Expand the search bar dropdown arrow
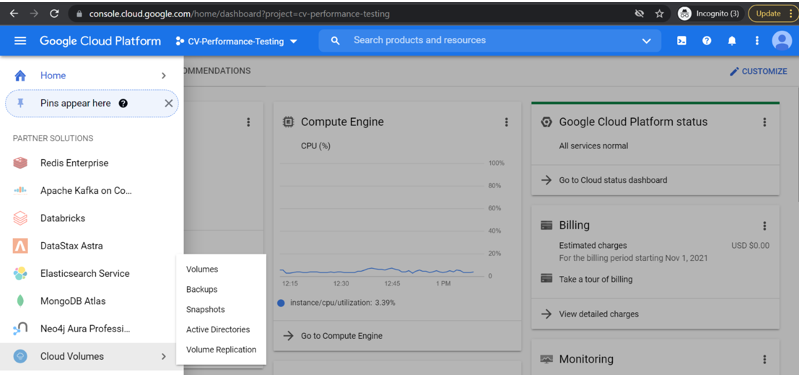This screenshot has width=799, height=376. click(x=647, y=41)
